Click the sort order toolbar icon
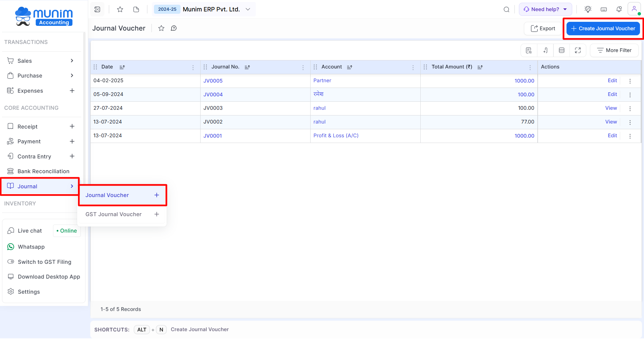Viewport: 644px width, 339px height. 545,50
